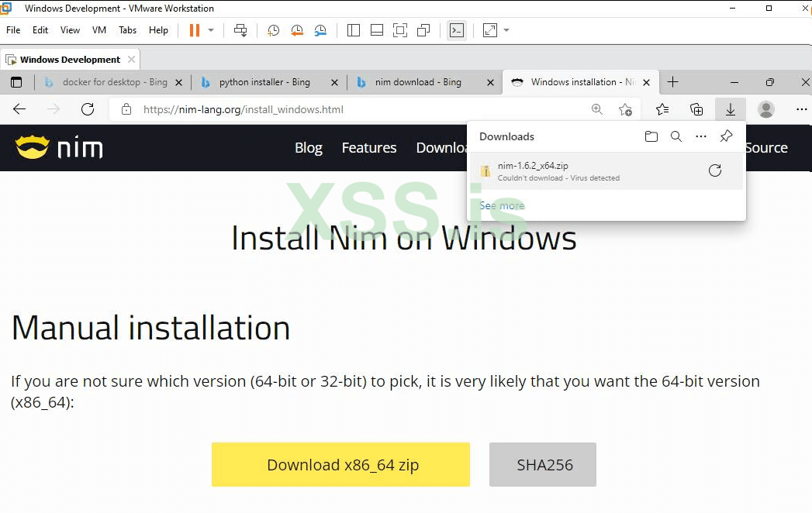
Task: Click the SHA256 button
Action: [543, 464]
